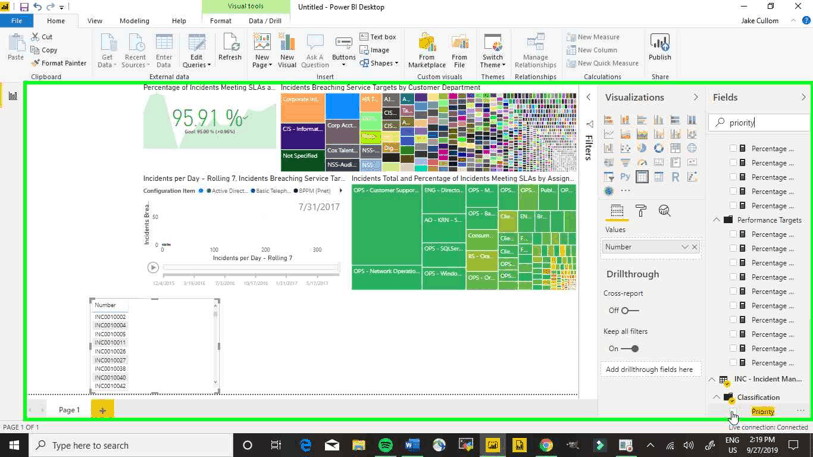The height and width of the screenshot is (457, 813).
Task: Select the map globe visualization
Action: [x=692, y=148]
